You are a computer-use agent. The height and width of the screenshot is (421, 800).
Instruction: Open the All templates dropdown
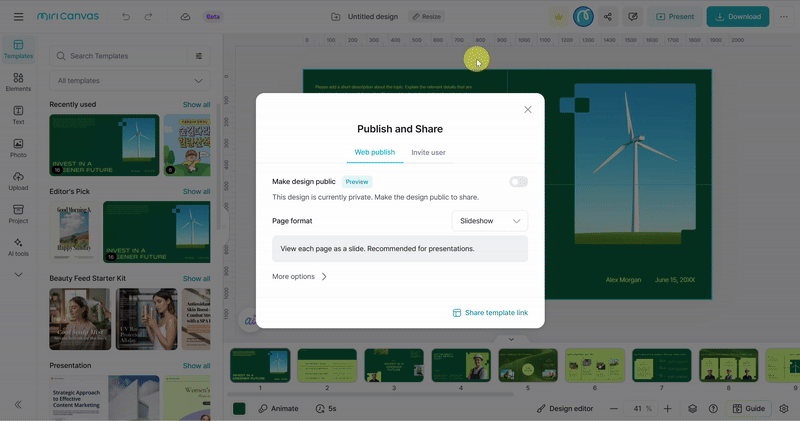pyautogui.click(x=130, y=81)
